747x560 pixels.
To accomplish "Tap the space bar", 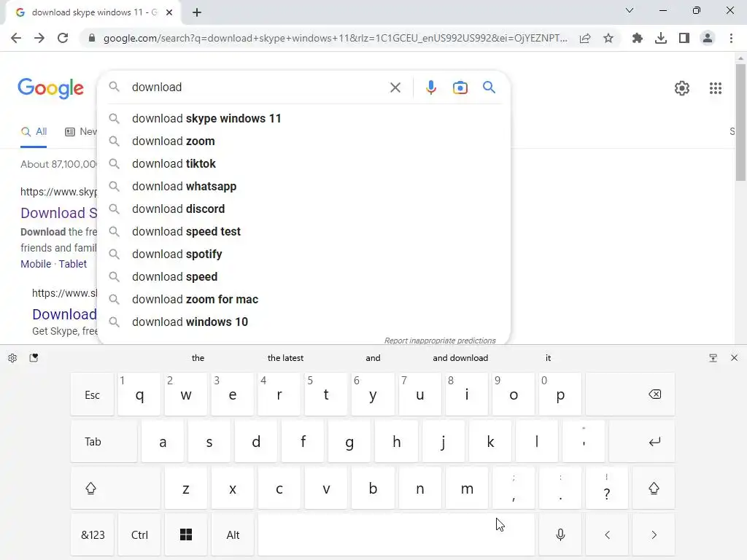I will (x=396, y=534).
